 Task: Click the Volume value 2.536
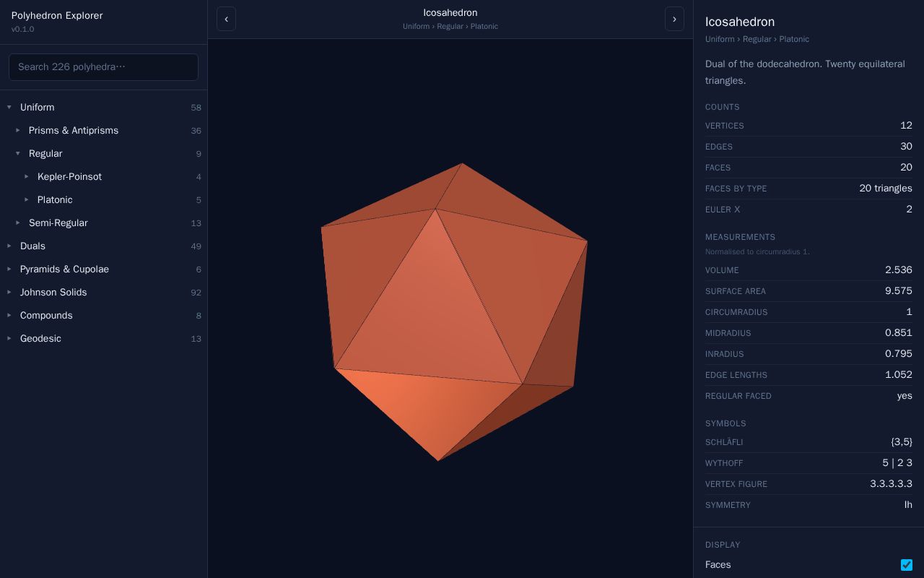tap(899, 270)
